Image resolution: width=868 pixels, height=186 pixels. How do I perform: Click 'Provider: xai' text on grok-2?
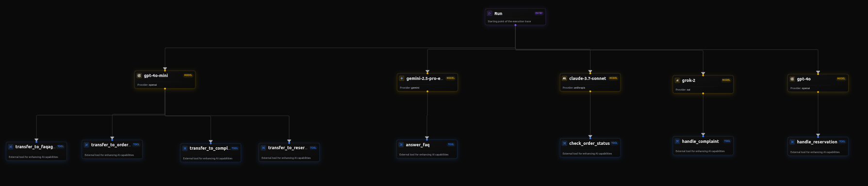(x=683, y=90)
